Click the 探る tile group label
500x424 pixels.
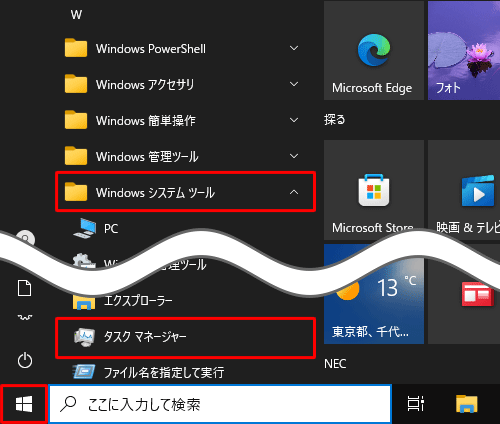(334, 119)
